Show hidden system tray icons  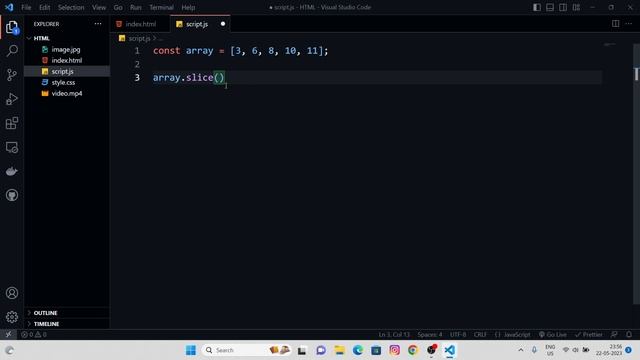(521, 350)
